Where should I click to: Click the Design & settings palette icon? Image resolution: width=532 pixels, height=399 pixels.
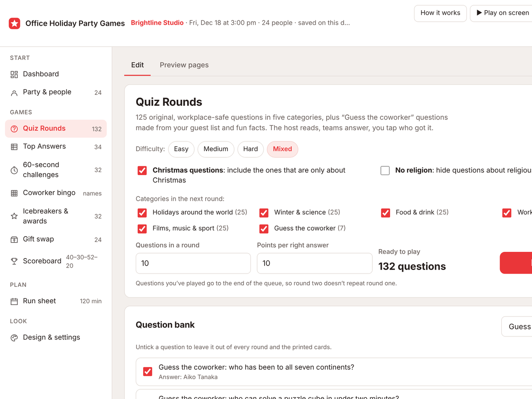coord(14,337)
